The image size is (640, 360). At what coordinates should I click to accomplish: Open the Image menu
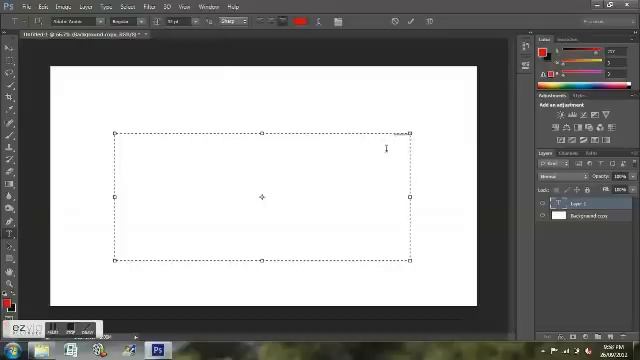point(63,7)
